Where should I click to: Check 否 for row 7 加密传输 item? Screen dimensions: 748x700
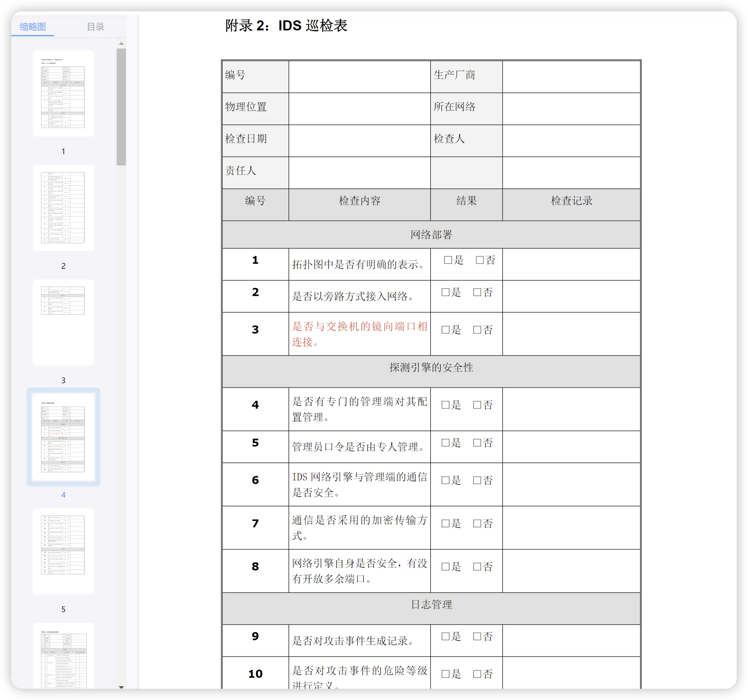(x=477, y=524)
